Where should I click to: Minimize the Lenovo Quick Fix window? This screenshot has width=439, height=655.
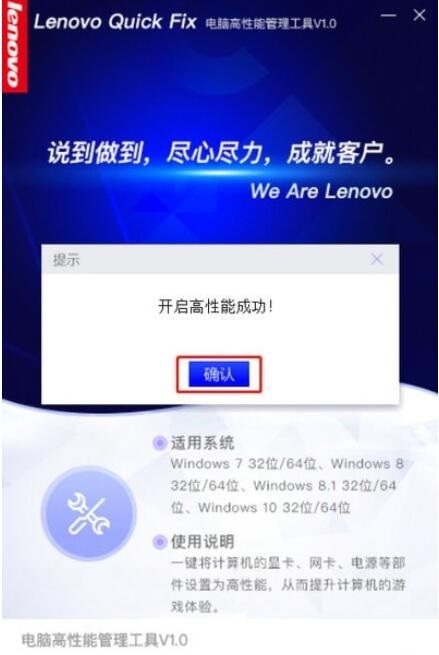[388, 15]
